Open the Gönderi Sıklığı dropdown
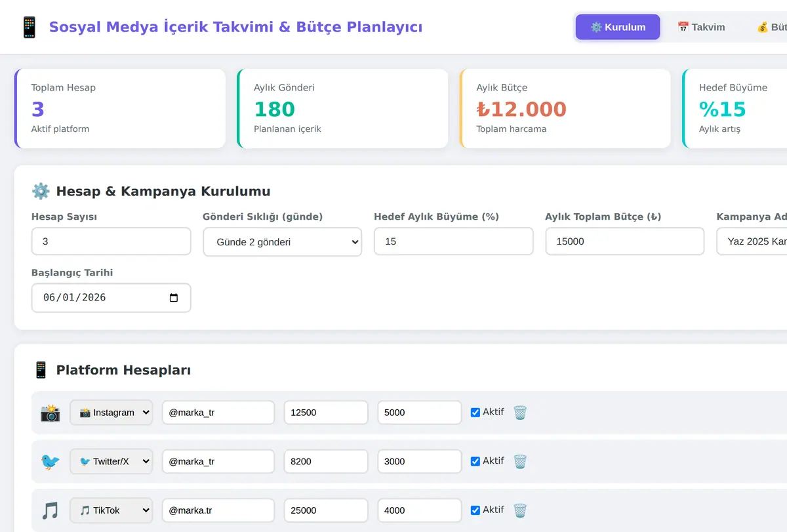 (283, 242)
